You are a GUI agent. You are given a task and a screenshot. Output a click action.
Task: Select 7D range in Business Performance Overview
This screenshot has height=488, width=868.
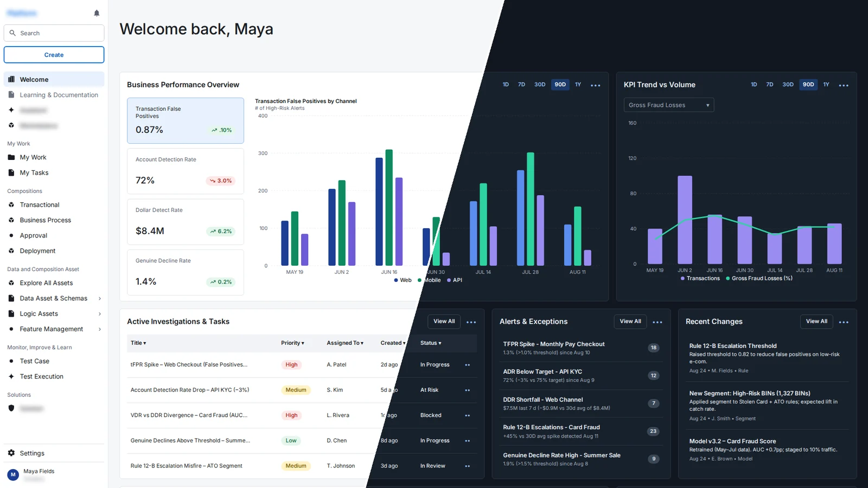pyautogui.click(x=521, y=85)
